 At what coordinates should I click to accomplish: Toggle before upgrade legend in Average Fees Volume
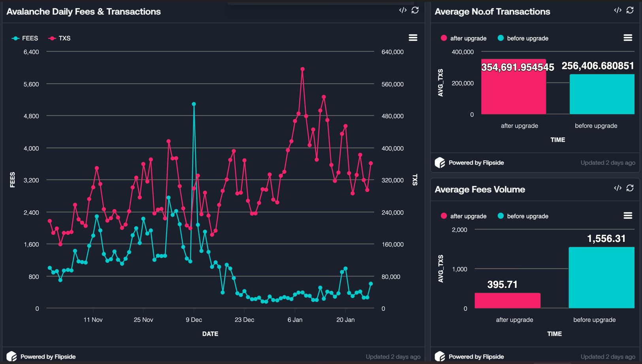point(523,216)
